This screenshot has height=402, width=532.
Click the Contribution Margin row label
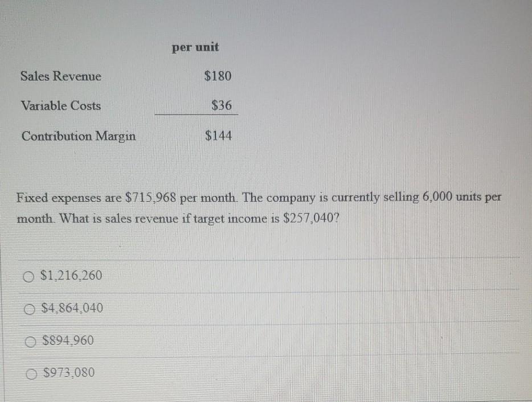[79, 137]
